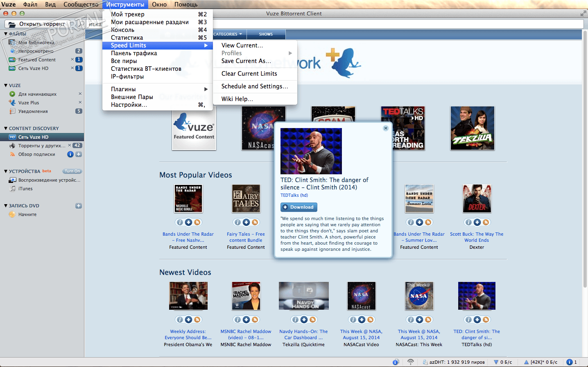Screen dimensions: 588x367
Task: Click the download speed indicator in status bar
Action: tap(503, 362)
